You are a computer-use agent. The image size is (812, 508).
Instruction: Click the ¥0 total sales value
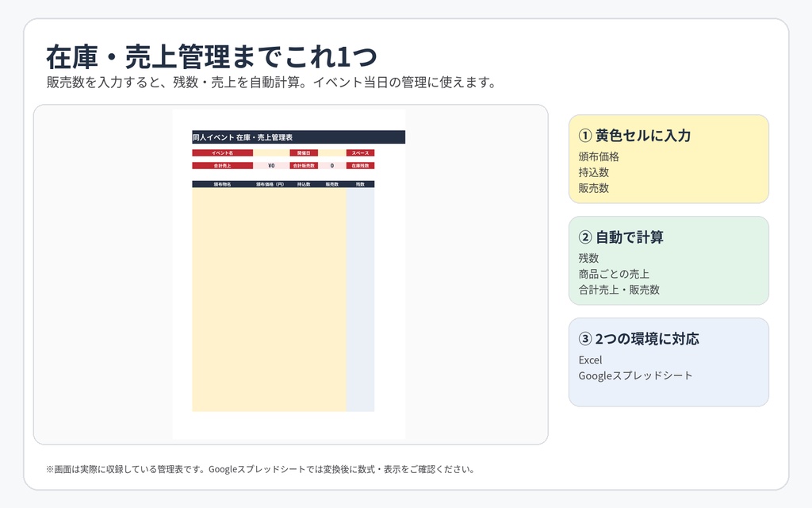(x=271, y=166)
